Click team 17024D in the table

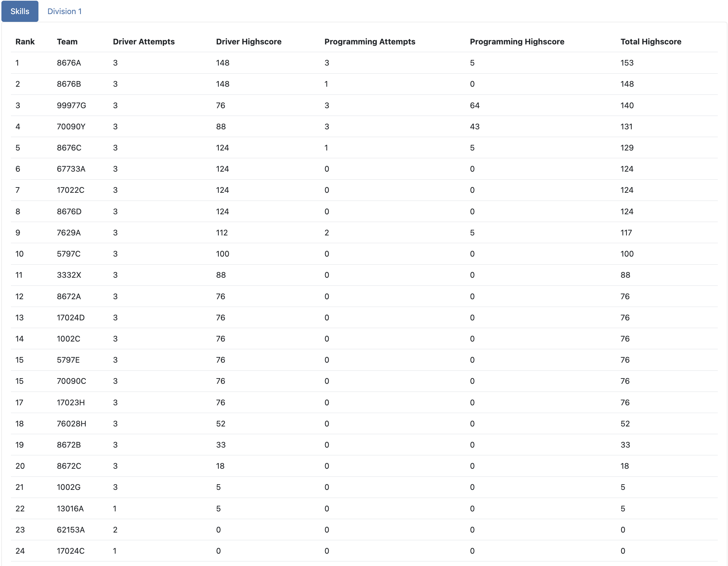[x=71, y=318]
